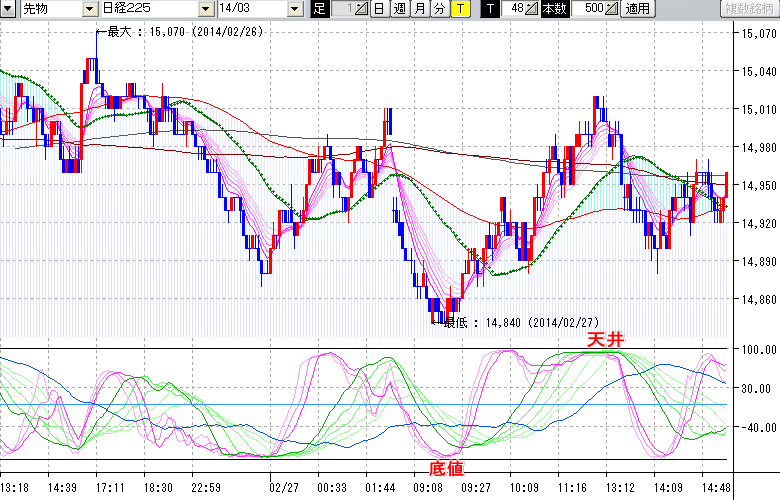The width and height of the screenshot is (780, 500).
Task: Switch to monthly (月) candle timeframe
Action: pos(419,9)
